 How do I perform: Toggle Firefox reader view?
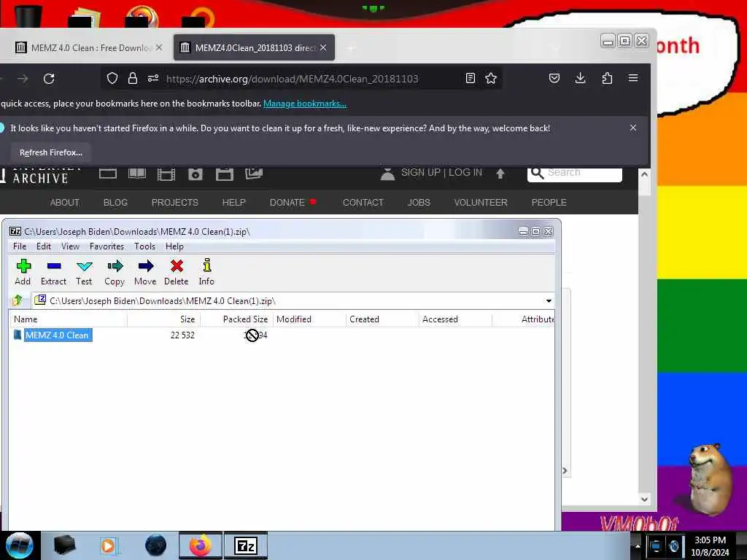471,78
